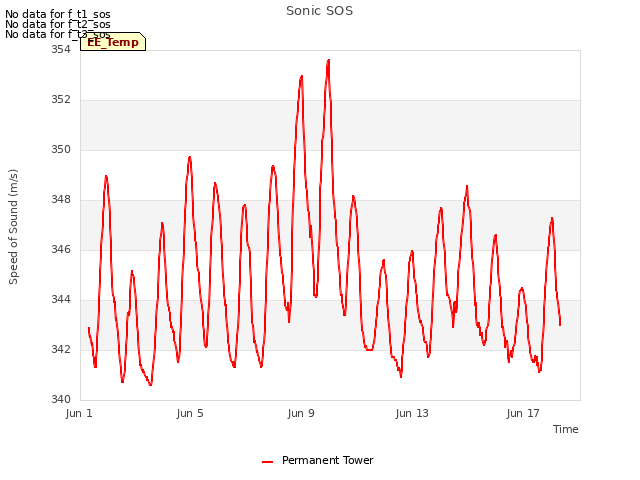Click 'No data for f_t2_sos' message

(58, 24)
